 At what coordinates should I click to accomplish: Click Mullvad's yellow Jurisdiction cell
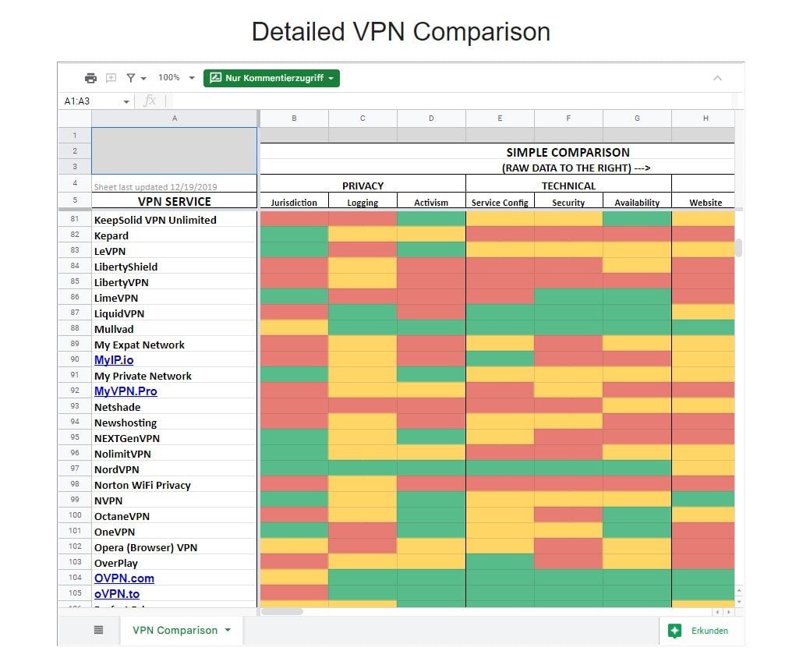point(294,327)
